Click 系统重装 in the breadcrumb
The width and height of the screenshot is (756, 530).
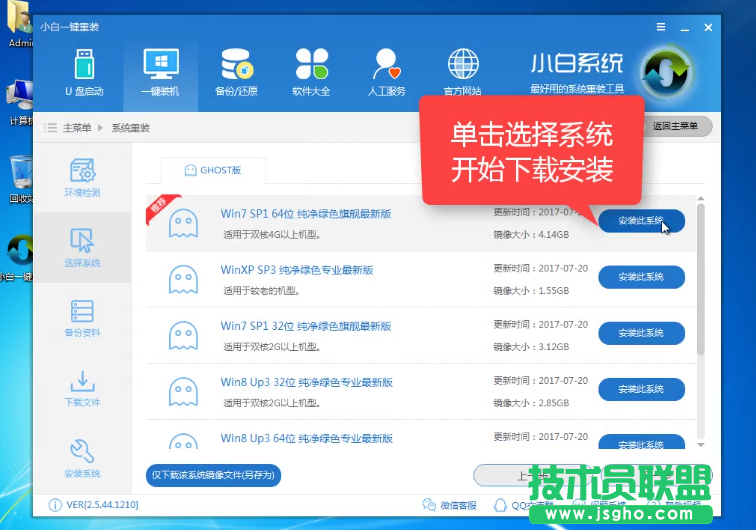tap(131, 128)
